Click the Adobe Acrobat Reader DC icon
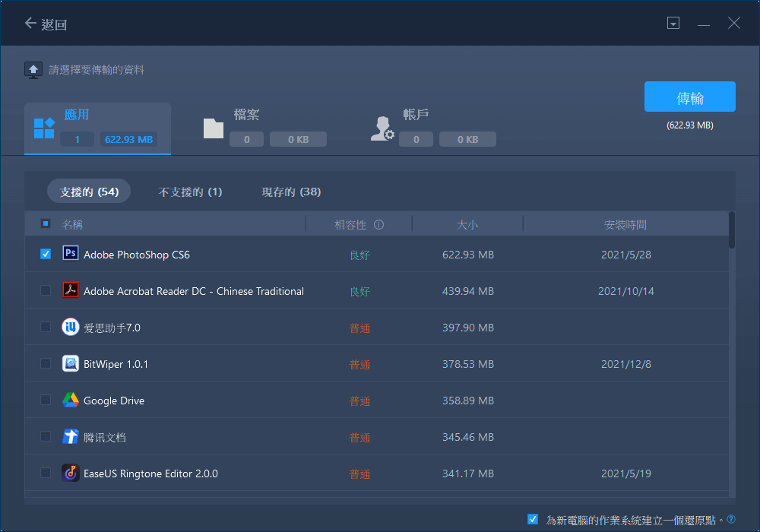760x532 pixels. 71,290
